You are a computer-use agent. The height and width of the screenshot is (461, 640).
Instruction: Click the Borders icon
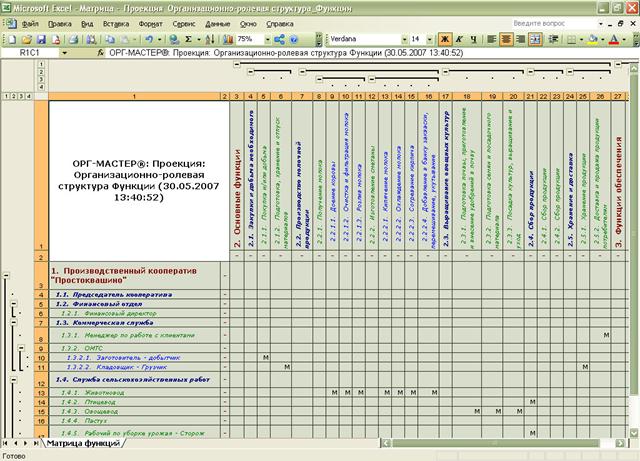pos(572,39)
